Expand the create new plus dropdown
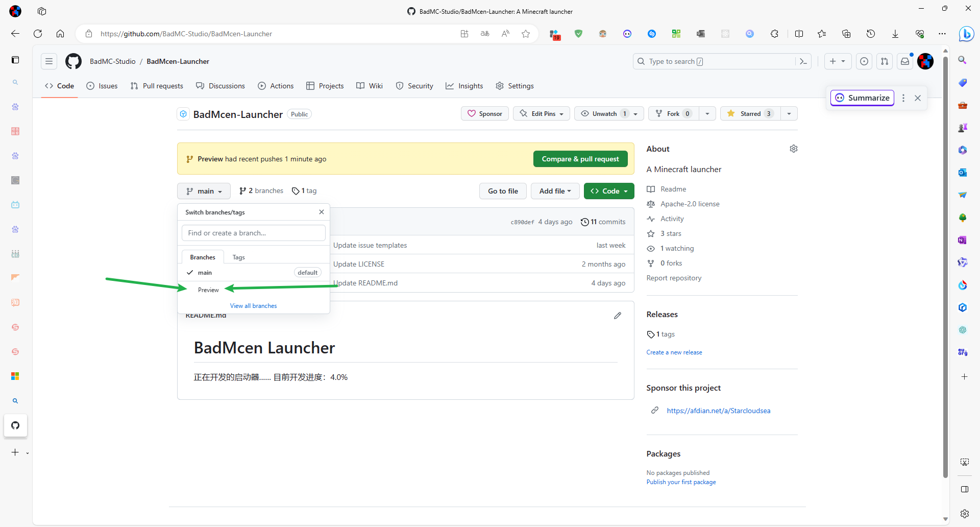Screen dimensions: 980x527 (838, 61)
